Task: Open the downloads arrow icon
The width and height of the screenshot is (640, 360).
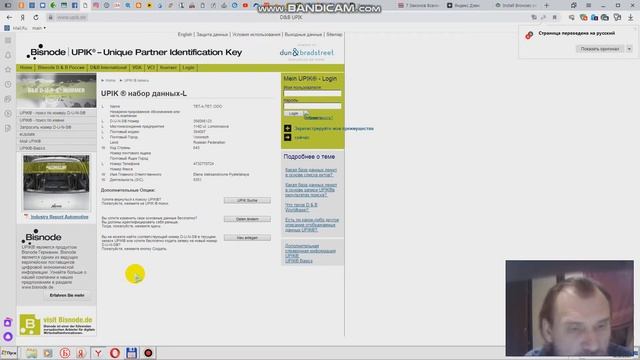Action: [631, 18]
